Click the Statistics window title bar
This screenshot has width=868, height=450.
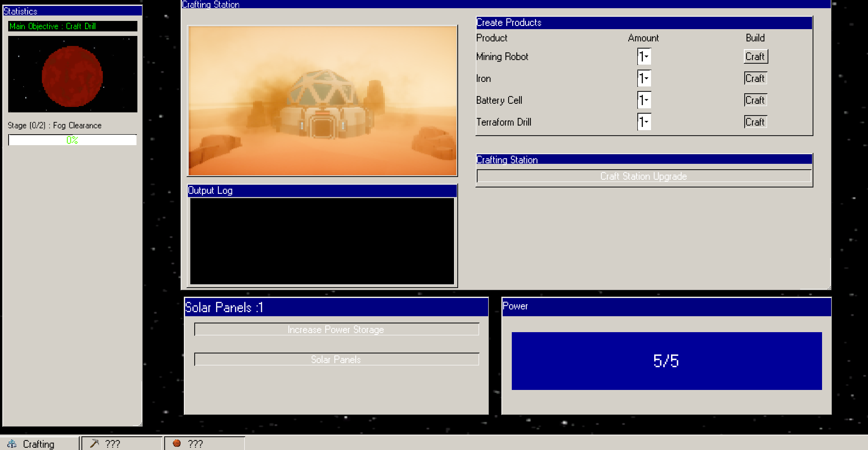72,11
